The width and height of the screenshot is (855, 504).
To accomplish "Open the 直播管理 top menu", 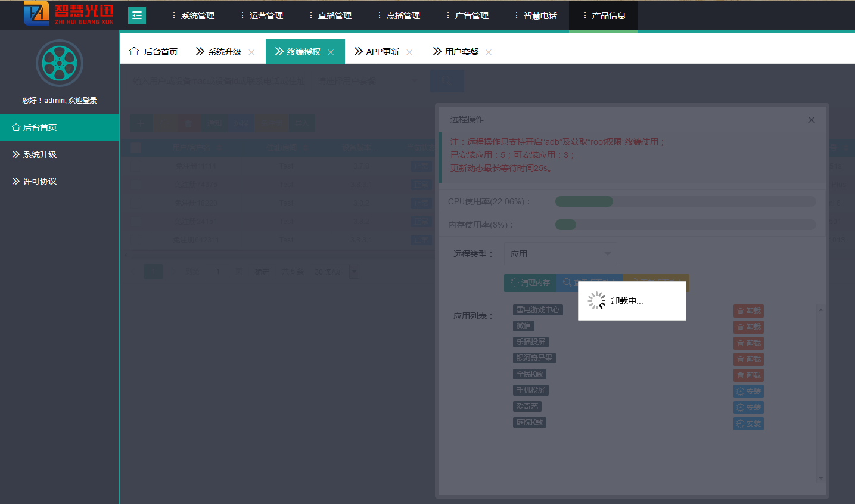I will coord(331,15).
